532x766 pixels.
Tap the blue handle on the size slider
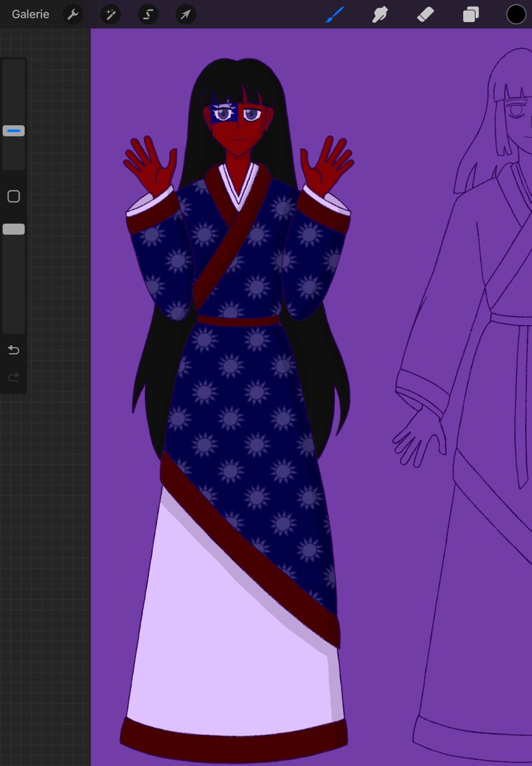click(13, 130)
